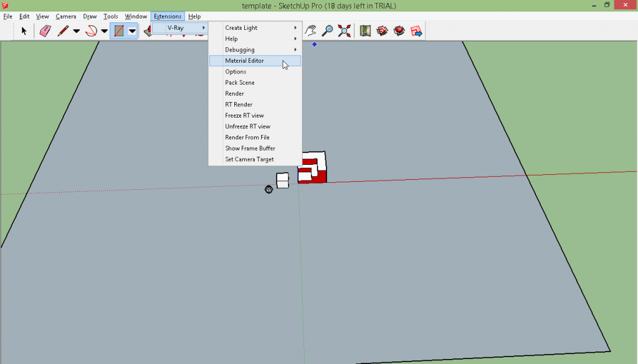Click the Zoom Extents icon

tap(344, 30)
